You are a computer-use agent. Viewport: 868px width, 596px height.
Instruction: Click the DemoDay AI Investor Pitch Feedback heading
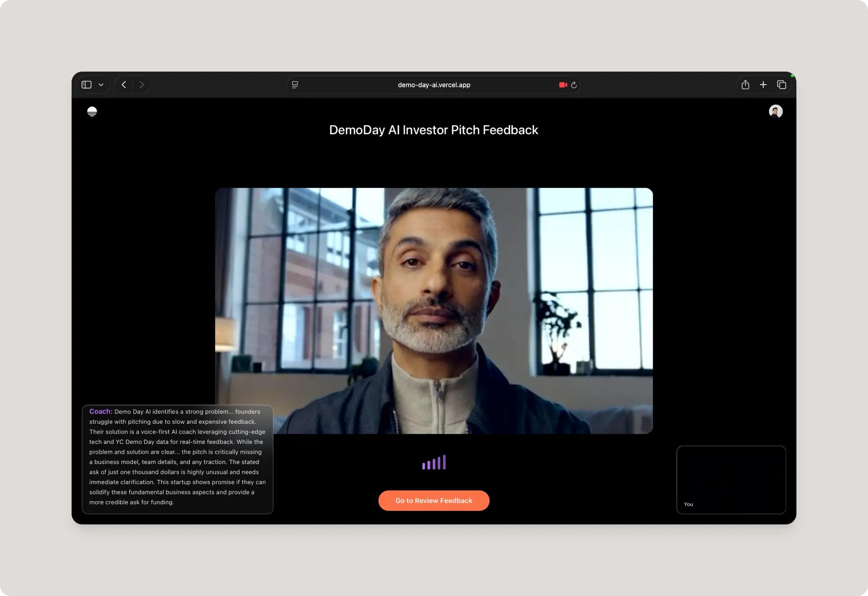(434, 130)
